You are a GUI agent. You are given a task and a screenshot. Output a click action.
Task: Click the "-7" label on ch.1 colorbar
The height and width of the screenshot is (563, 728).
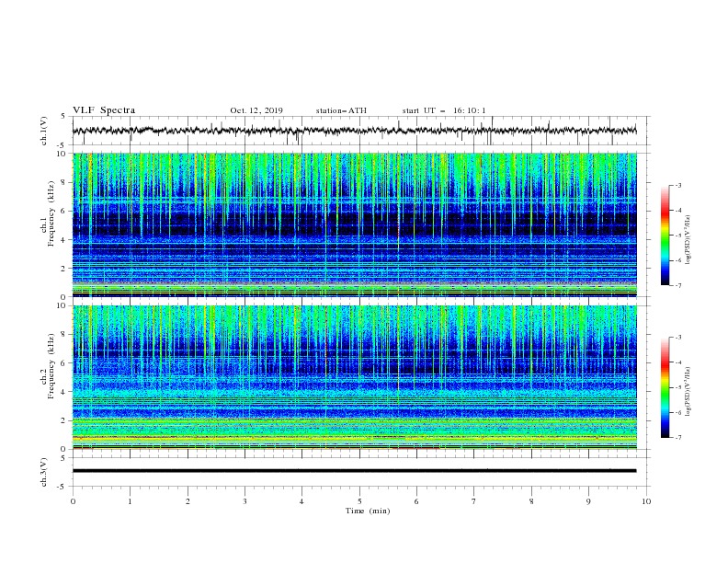678,285
